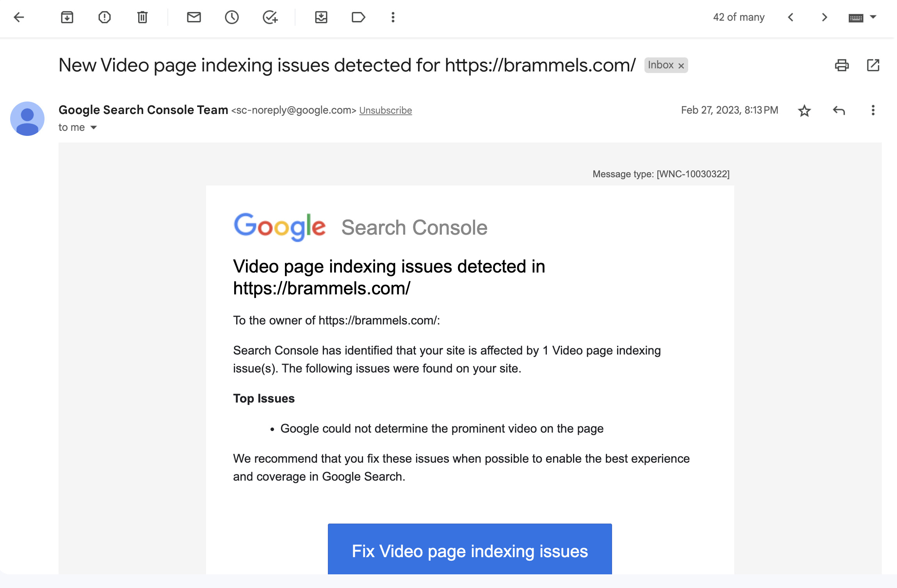Add this email to Tasks
Viewport: 897px width, 588px height.
(270, 17)
